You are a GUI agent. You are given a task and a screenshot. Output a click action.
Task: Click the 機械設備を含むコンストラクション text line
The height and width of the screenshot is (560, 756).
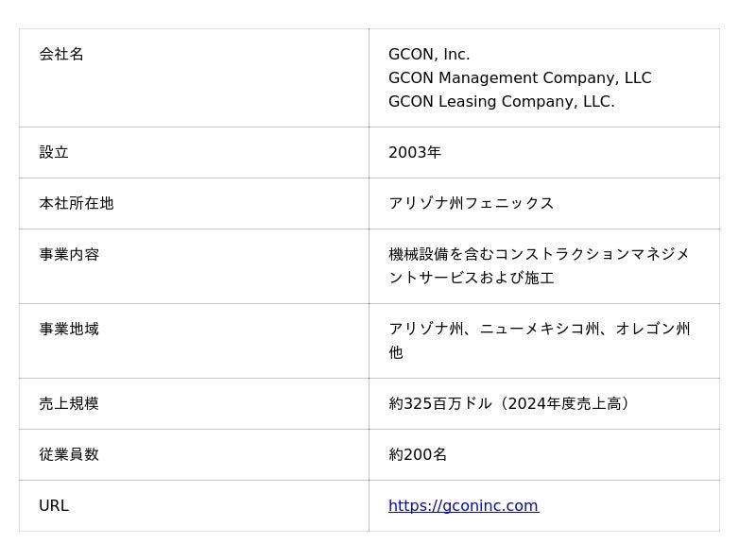(x=539, y=255)
